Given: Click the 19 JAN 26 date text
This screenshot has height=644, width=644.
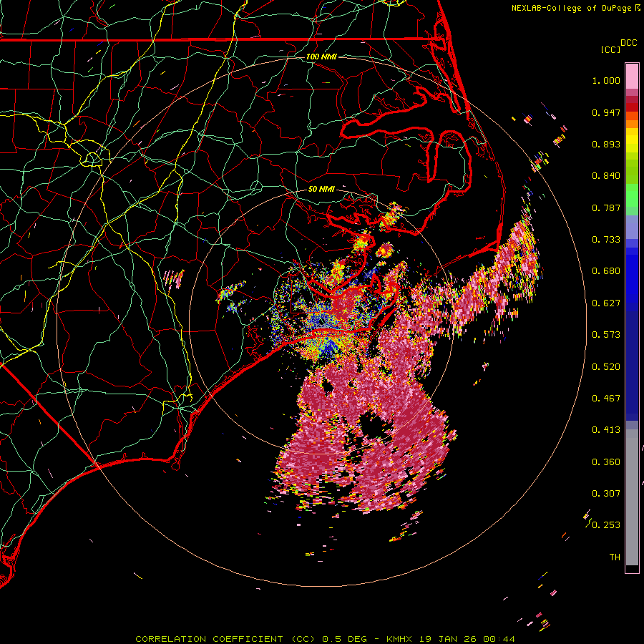Looking at the screenshot, I should (x=449, y=639).
